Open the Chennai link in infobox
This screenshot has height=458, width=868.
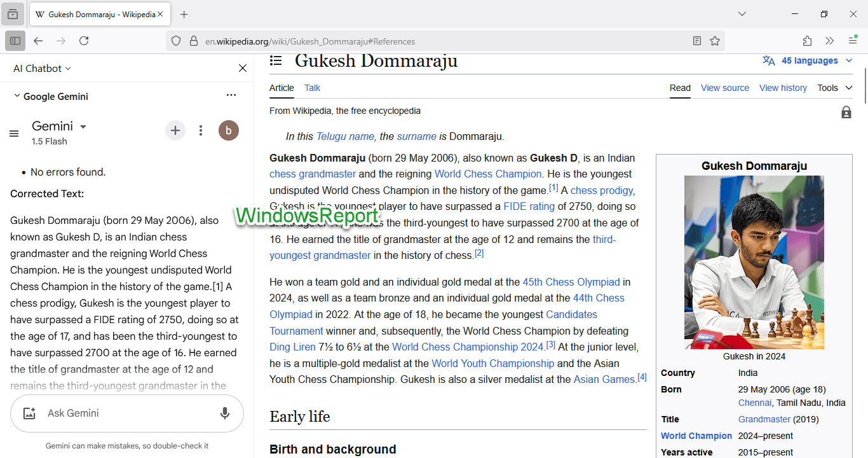coord(755,403)
